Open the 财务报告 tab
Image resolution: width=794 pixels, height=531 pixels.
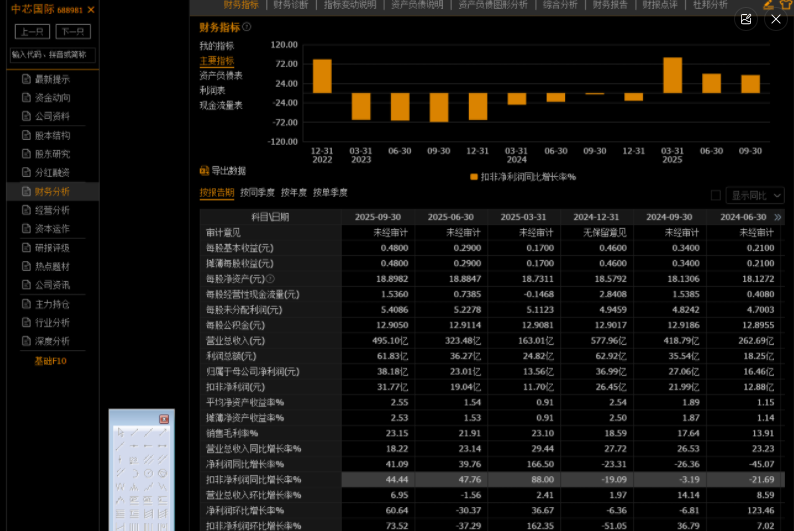point(610,5)
